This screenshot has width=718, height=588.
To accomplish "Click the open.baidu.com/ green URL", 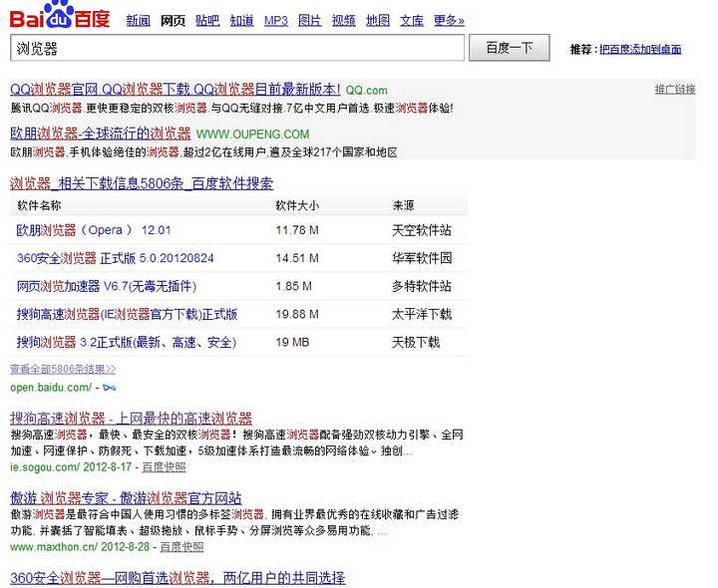I will tap(51, 388).
